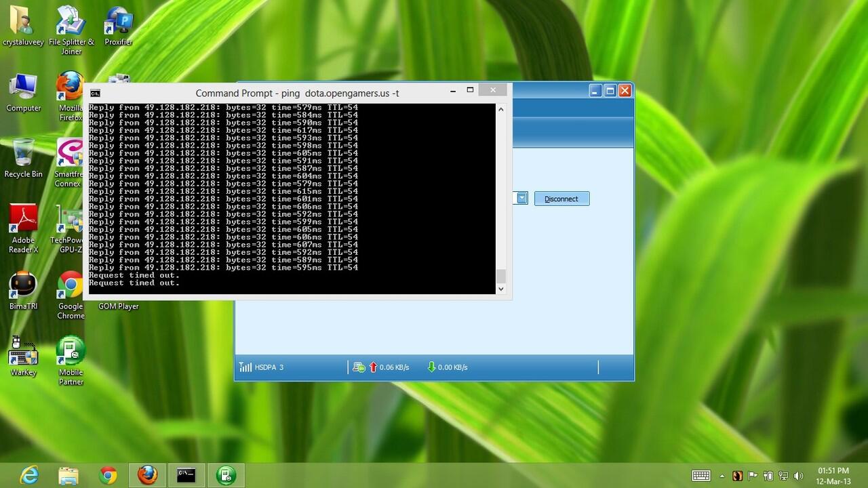Select the Adobe Reader X desktop icon
Viewport: 868px width, 488px height.
click(x=23, y=229)
